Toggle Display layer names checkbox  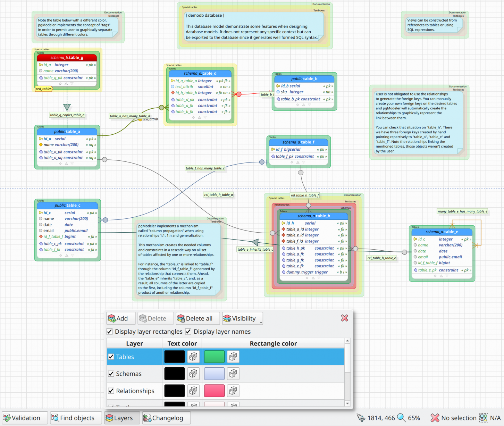188,332
